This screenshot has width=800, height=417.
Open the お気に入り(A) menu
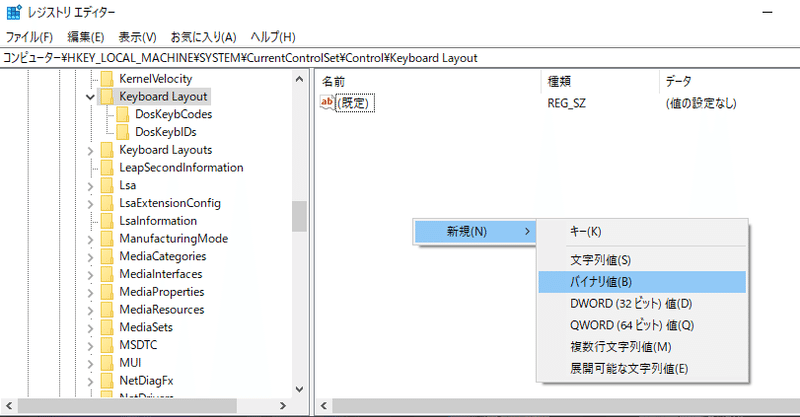(203, 37)
